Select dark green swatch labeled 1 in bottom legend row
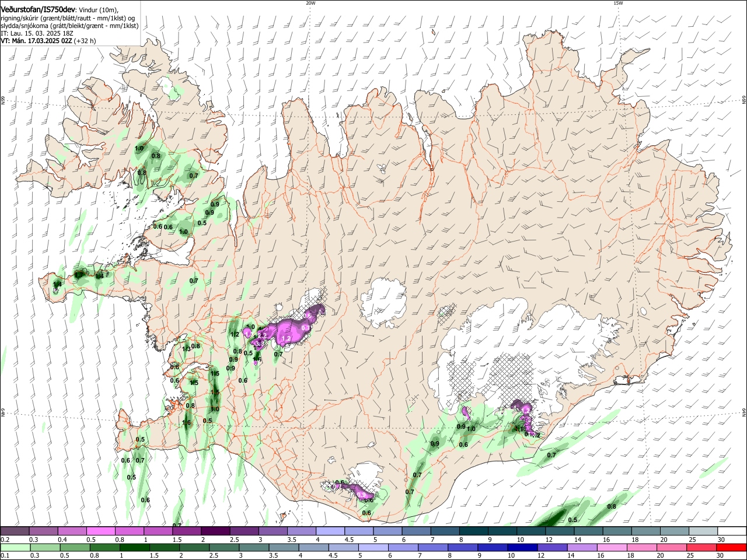Screen dimensions: 747x560 pos(134,547)
